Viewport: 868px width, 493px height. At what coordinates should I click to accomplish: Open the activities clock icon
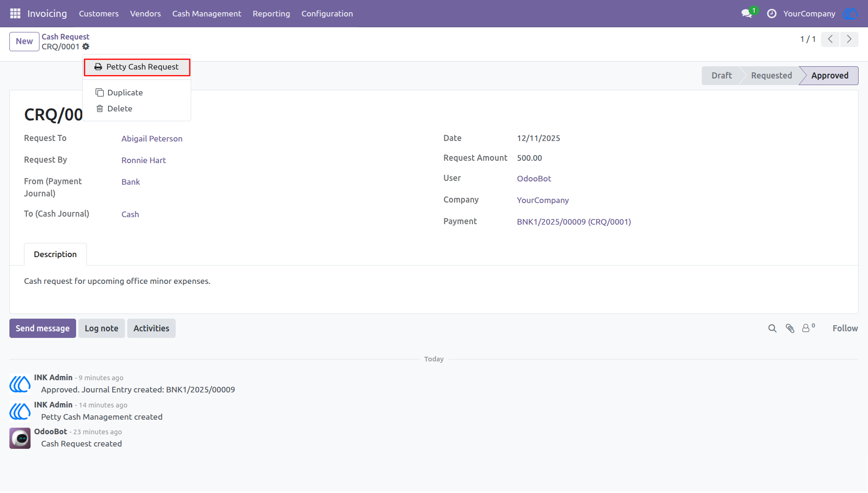(x=772, y=14)
